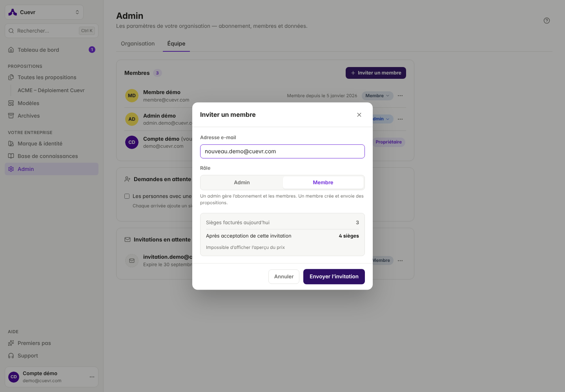This screenshot has width=565, height=392.
Task: Click Impossible d'afficher l'aperçu du prix
Action: 245,247
